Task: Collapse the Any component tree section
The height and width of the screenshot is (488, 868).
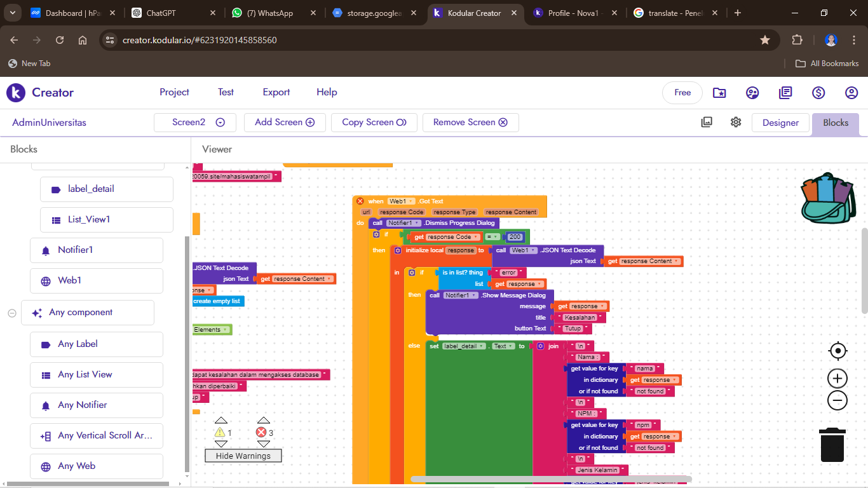Action: pyautogui.click(x=12, y=313)
